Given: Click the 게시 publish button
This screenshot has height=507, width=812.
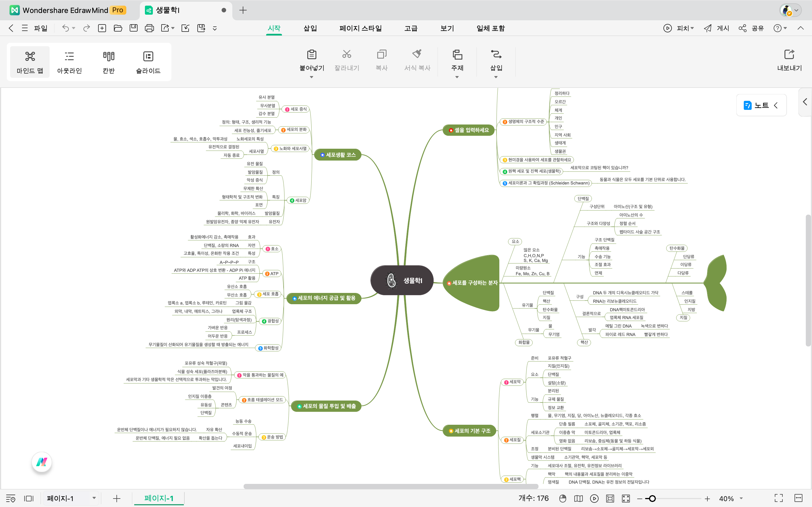Looking at the screenshot, I should point(717,28).
